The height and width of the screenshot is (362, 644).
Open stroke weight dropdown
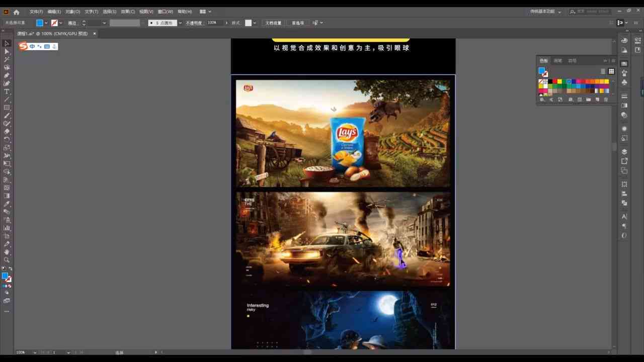(104, 23)
